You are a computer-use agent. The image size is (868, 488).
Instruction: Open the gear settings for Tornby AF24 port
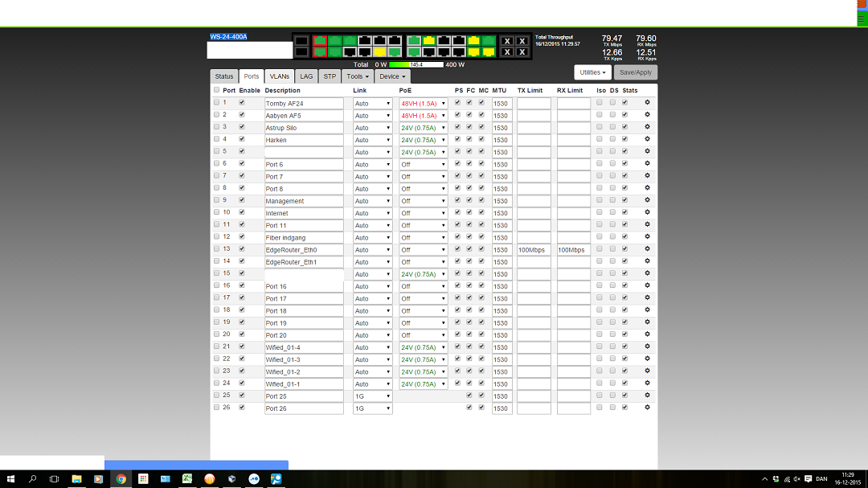[x=647, y=103]
